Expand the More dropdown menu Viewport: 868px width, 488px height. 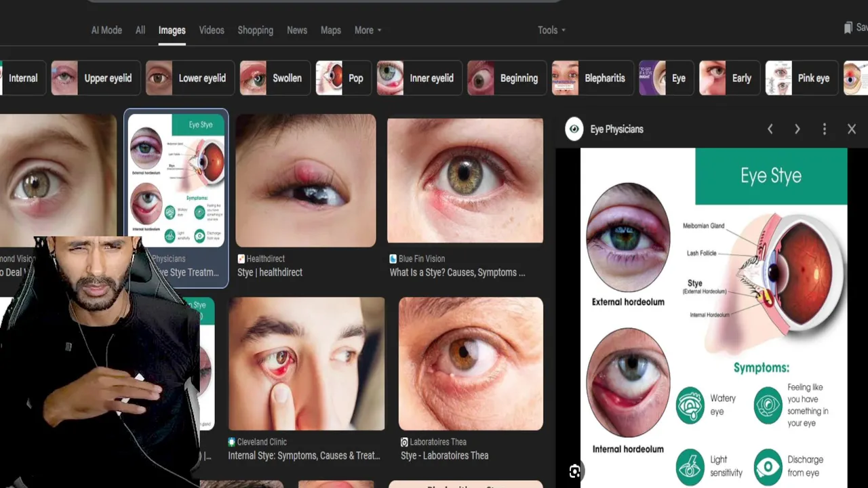368,30
